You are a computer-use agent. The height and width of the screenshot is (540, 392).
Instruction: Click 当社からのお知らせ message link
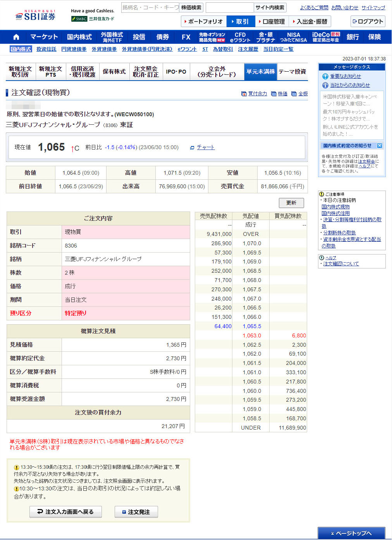tap(350, 85)
